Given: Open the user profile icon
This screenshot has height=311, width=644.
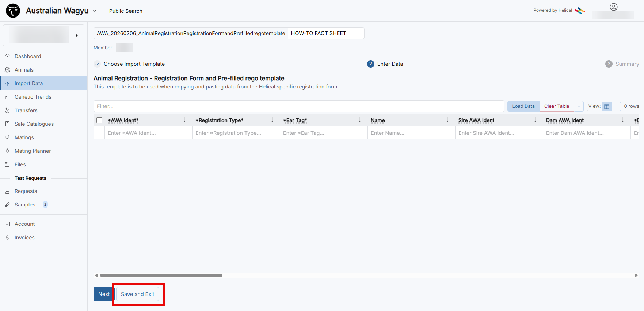Looking at the screenshot, I should tap(613, 7).
